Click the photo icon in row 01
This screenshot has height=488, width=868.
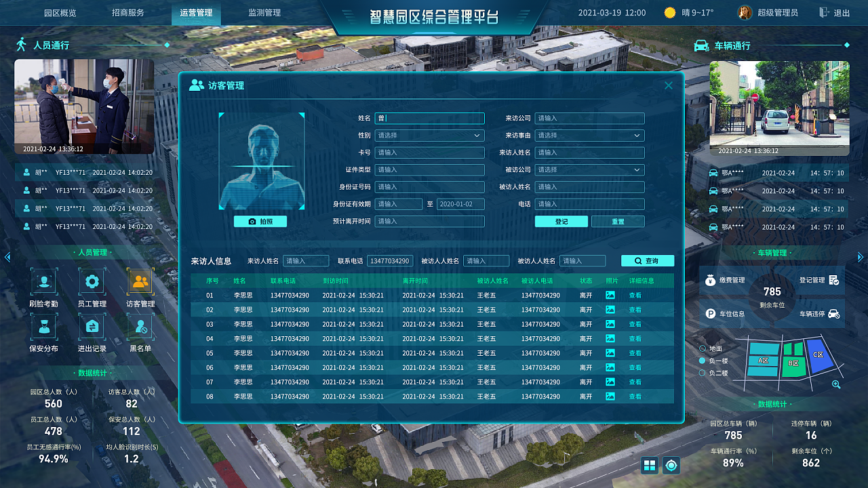coord(610,296)
